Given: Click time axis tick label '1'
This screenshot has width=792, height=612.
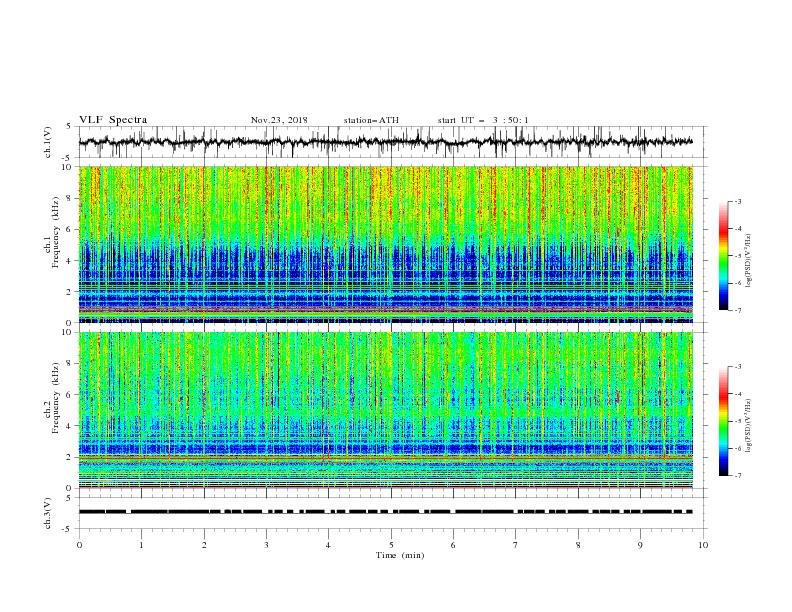Looking at the screenshot, I should [x=141, y=545].
